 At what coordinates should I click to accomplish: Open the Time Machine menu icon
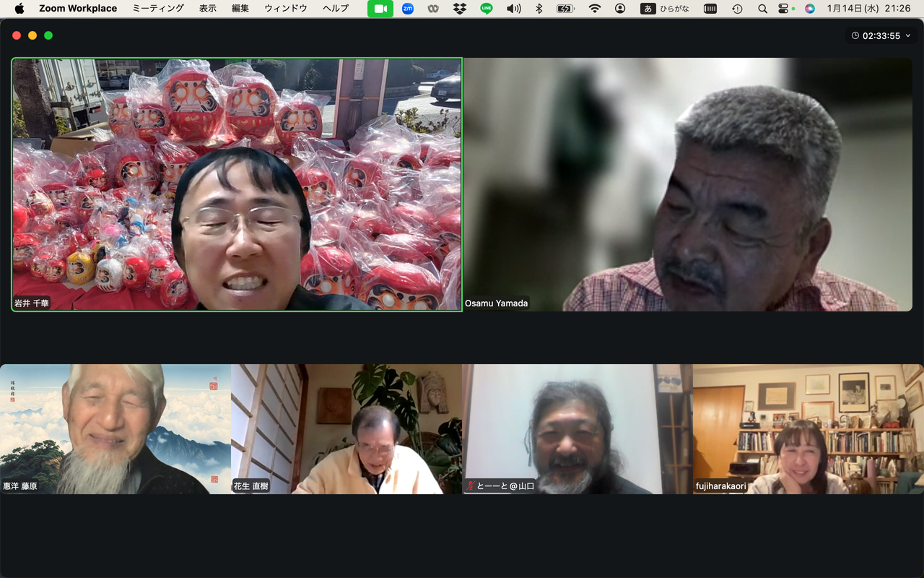point(737,9)
